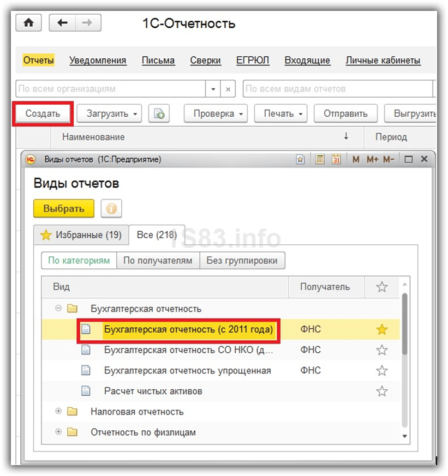Click the Выгрузить button
The width and height of the screenshot is (448, 476).
coord(411,113)
